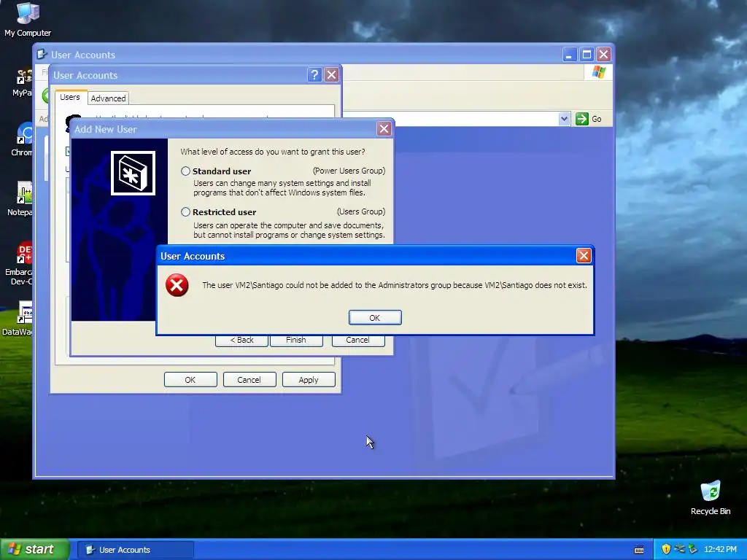Click the key wizard image in Add New User
The width and height of the screenshot is (747, 560).
pyautogui.click(x=133, y=174)
